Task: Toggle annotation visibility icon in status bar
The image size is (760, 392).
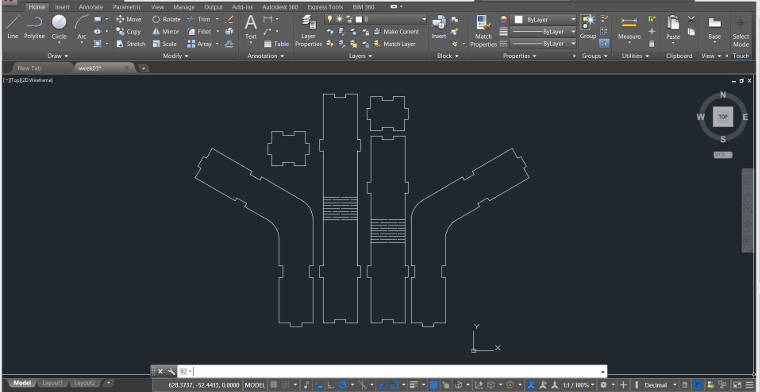Action: point(531,385)
